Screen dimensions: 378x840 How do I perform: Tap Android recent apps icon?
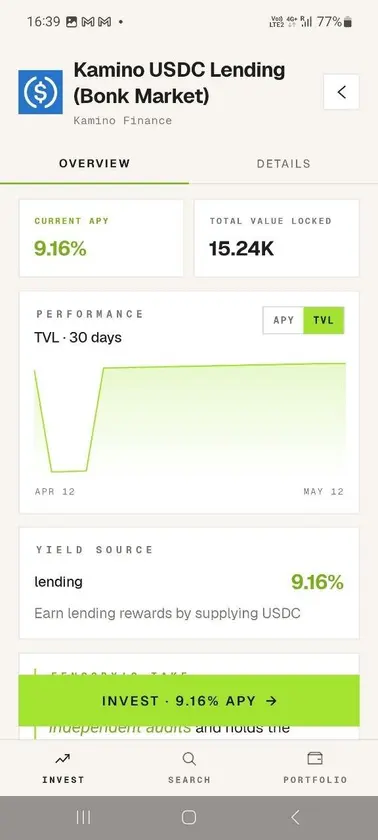pyautogui.click(x=83, y=817)
